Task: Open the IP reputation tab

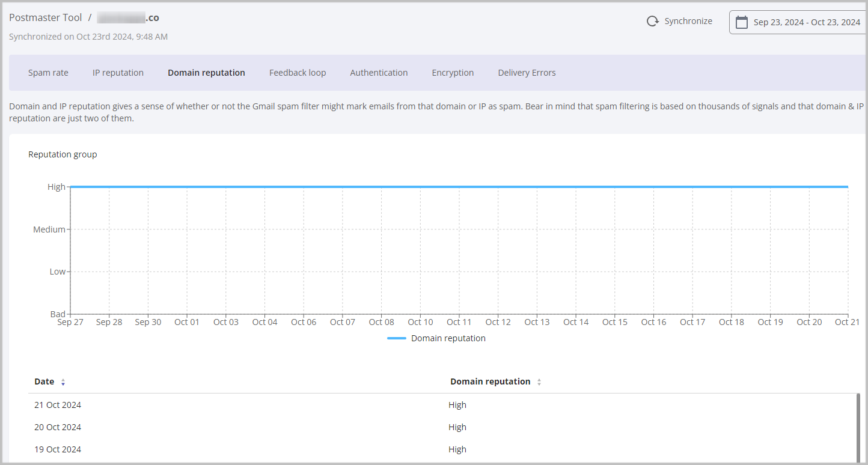Action: (118, 73)
